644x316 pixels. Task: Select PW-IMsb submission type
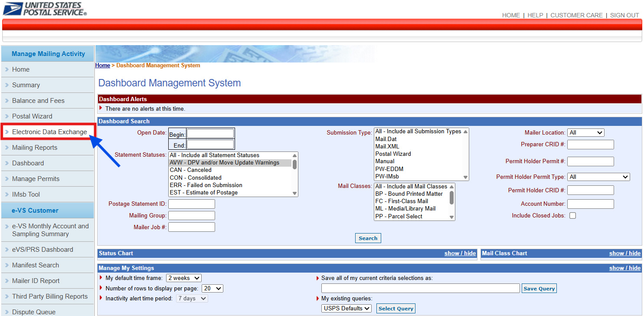(418, 177)
